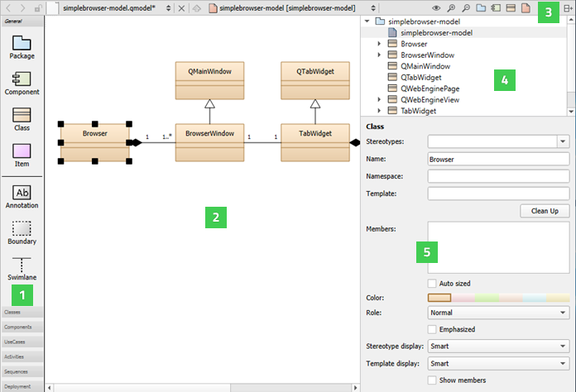
Task: Switch to the UseCases palette tab
Action: click(22, 342)
